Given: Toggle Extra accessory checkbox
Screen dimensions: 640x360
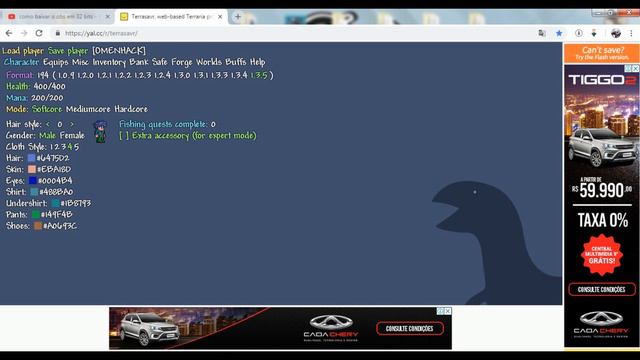Looking at the screenshot, I should pyautogui.click(x=124, y=136).
